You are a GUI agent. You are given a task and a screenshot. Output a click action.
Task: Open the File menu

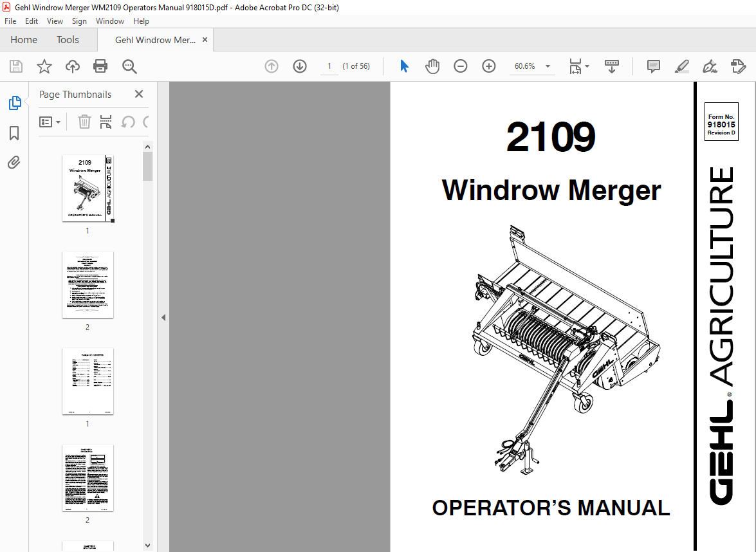(x=10, y=21)
